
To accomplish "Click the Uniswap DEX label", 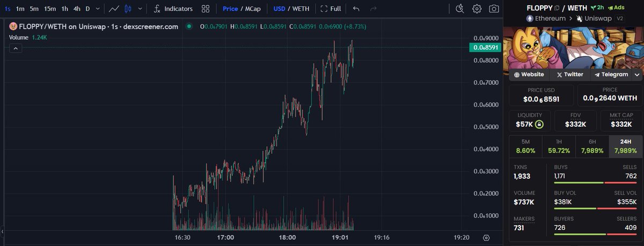I will pos(597,18).
